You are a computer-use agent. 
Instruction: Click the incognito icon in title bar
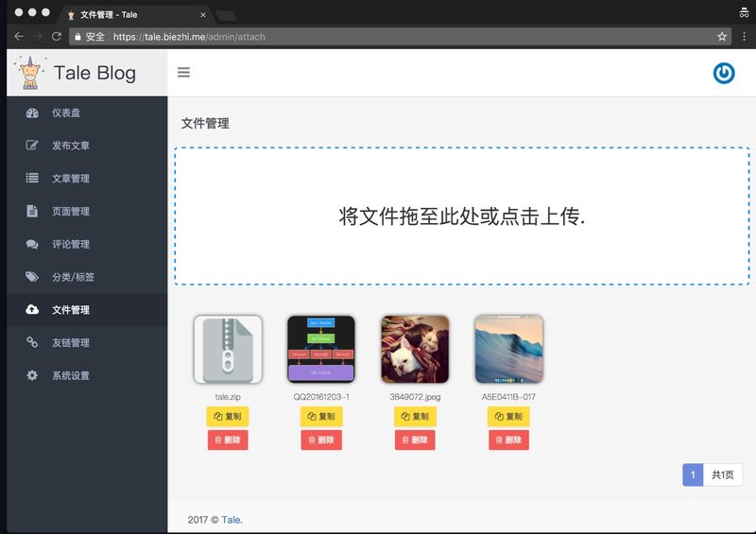(744, 13)
